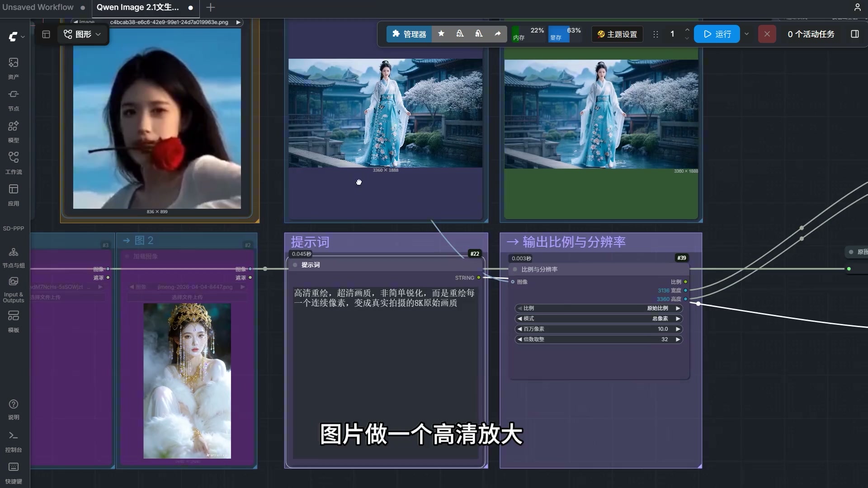868x488 pixels.
Task: Open the 应用 apps sidebar panel
Action: (14, 194)
